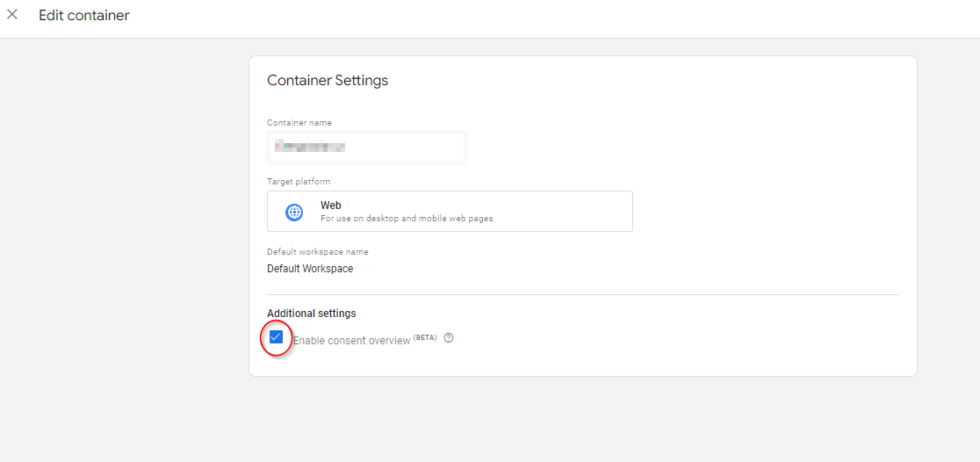Click the 'Default workspace name' label
The image size is (980, 462).
(x=318, y=252)
